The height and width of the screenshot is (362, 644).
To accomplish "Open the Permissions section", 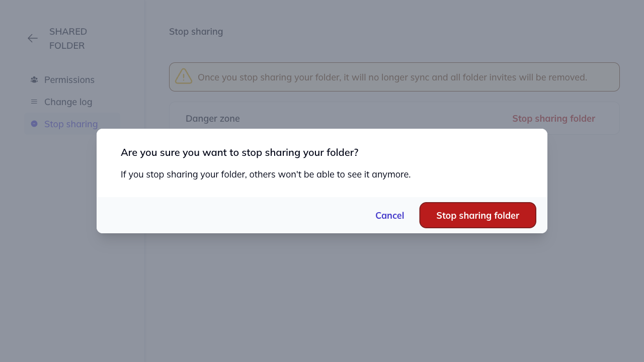I will coord(69,79).
